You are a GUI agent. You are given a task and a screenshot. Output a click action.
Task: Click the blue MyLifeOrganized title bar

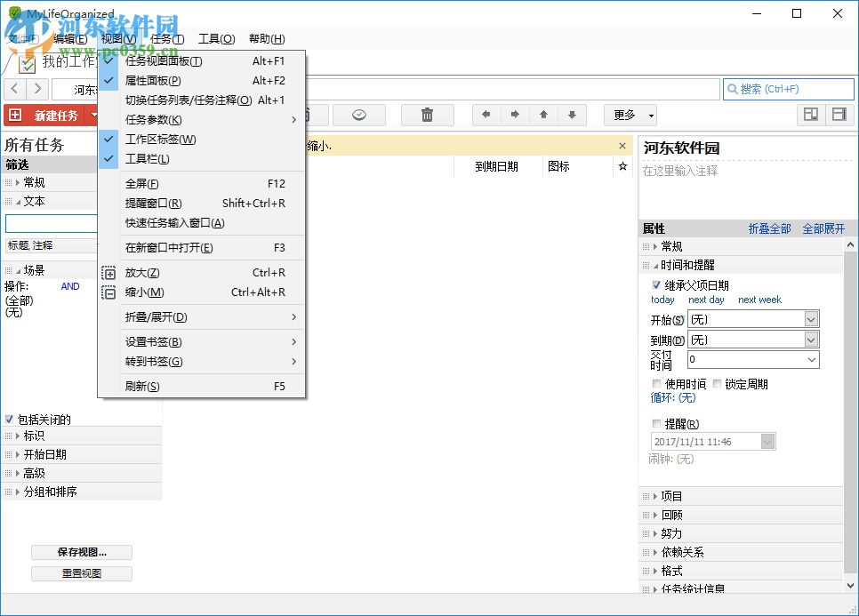(356, 12)
